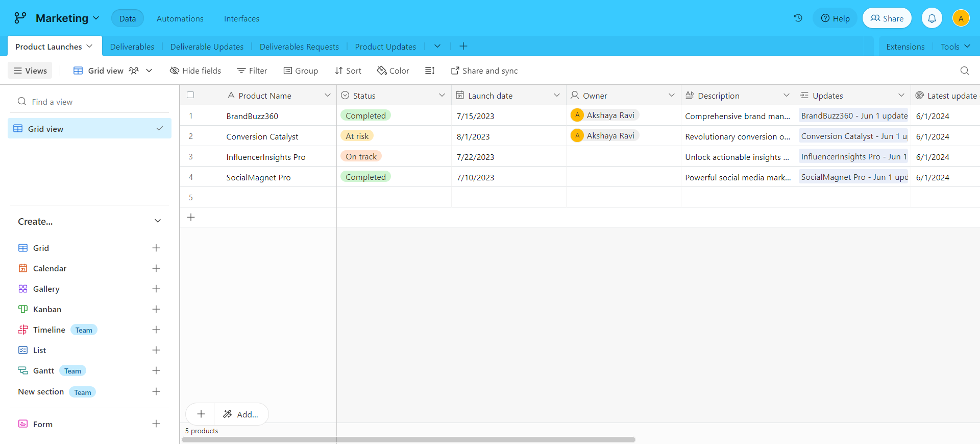
Task: Add Timeline view with its plus icon
Action: (156, 330)
